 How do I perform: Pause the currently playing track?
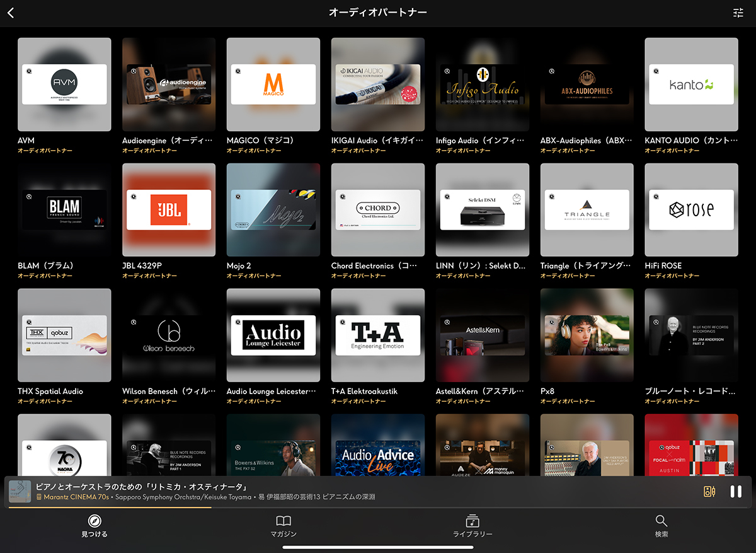coord(735,492)
